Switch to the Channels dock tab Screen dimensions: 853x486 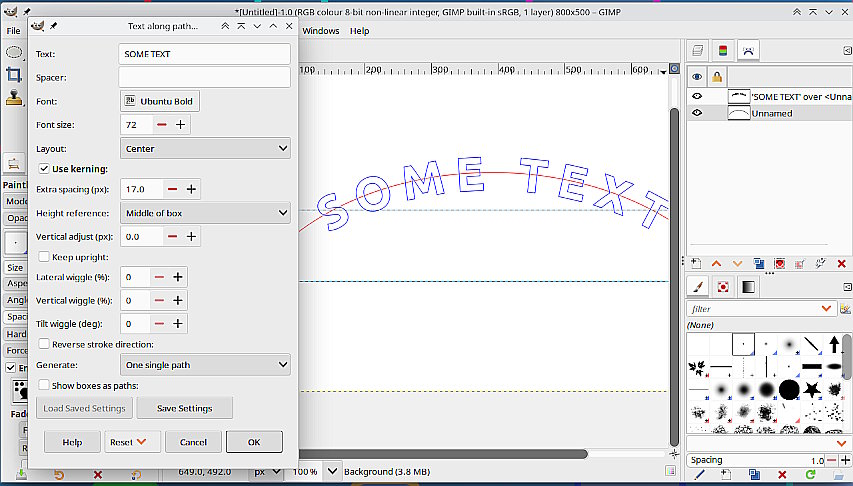(722, 51)
